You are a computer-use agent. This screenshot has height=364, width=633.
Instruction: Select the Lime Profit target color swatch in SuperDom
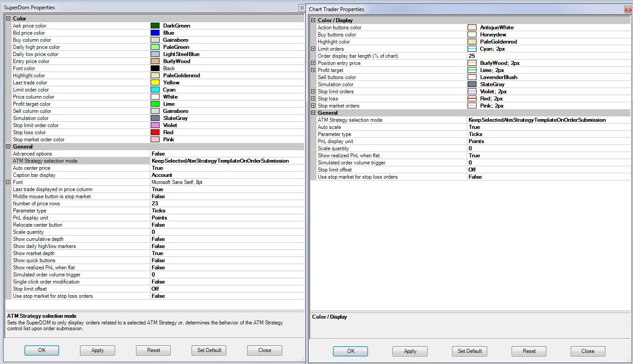(x=155, y=104)
